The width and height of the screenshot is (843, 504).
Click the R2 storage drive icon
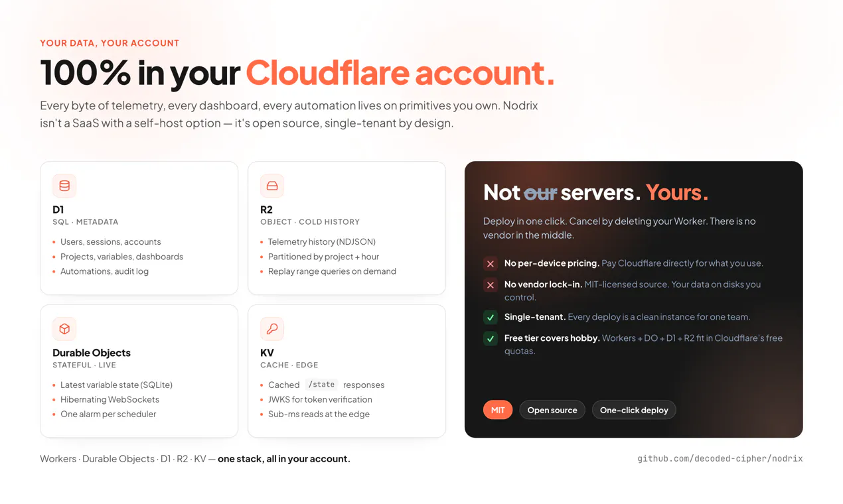pos(272,186)
